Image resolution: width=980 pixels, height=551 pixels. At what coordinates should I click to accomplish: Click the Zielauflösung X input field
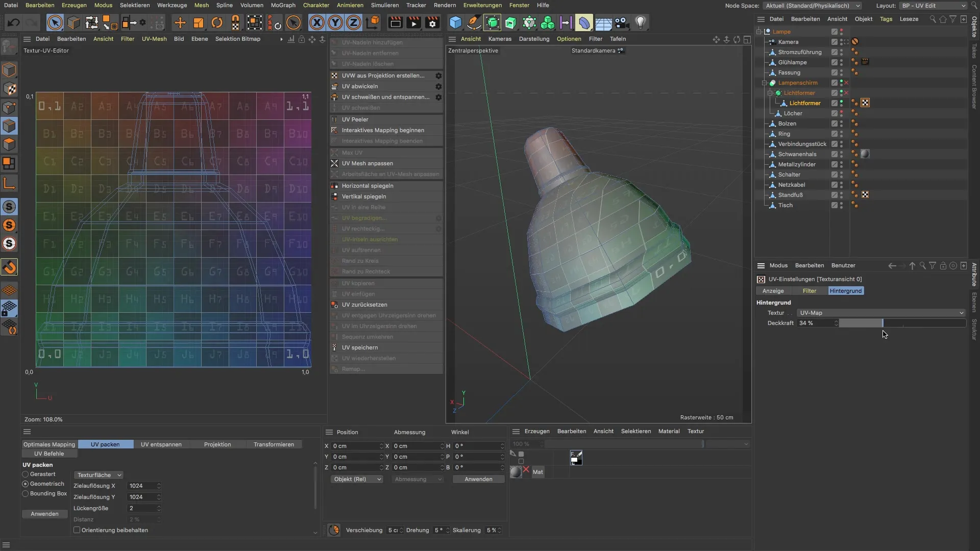(144, 486)
